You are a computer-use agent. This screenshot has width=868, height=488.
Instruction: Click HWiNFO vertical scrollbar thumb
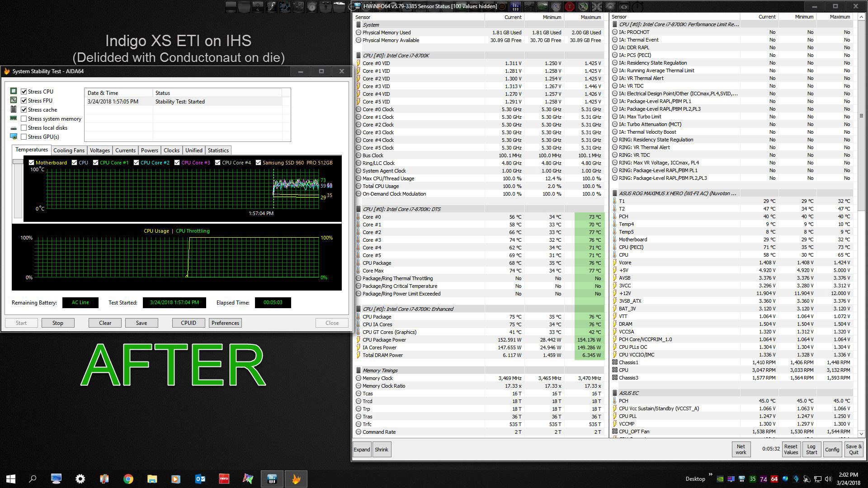[861, 116]
